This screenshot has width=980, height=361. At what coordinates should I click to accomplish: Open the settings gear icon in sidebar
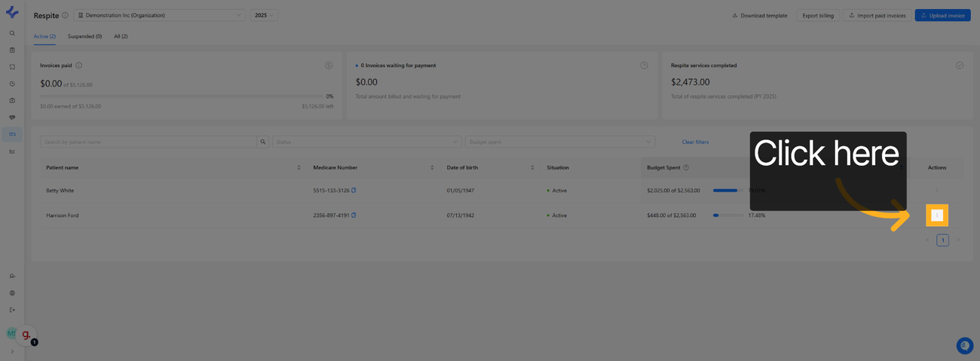click(12, 293)
